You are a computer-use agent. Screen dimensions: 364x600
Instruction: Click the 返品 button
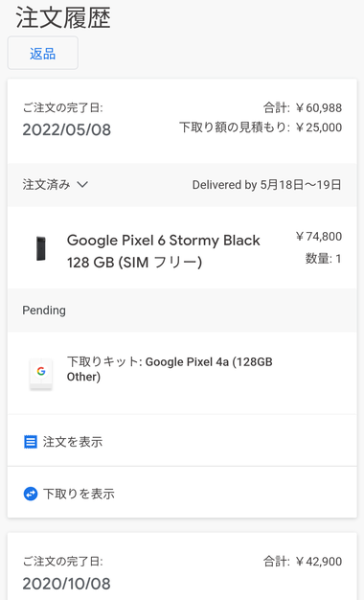click(x=43, y=53)
